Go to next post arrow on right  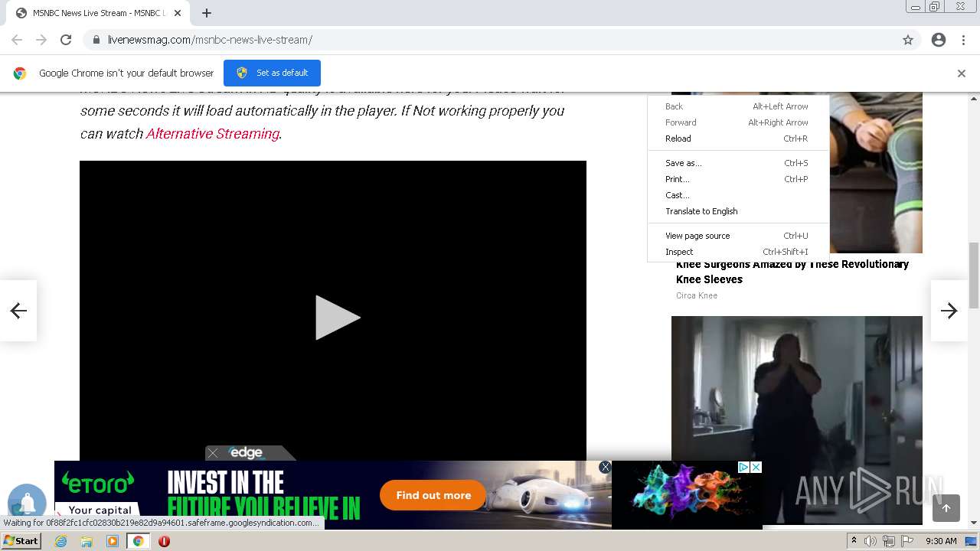tap(949, 310)
